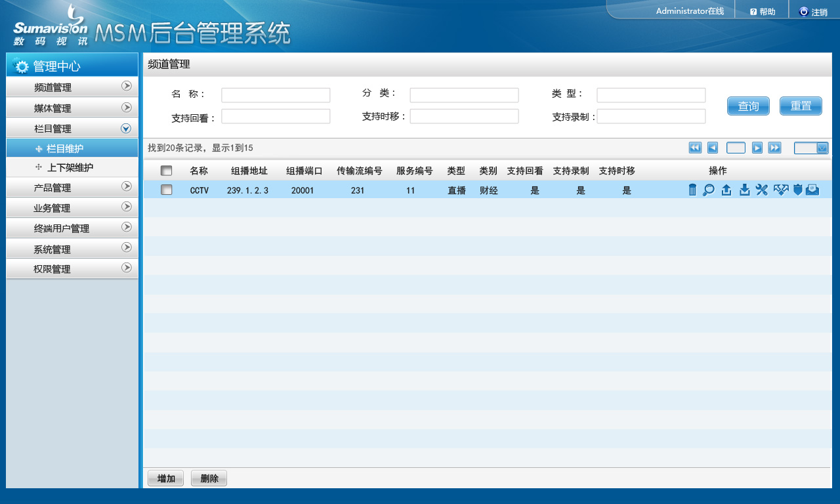This screenshot has height=504, width=840.
Task: Click the 传输流编号 column header
Action: pos(360,171)
